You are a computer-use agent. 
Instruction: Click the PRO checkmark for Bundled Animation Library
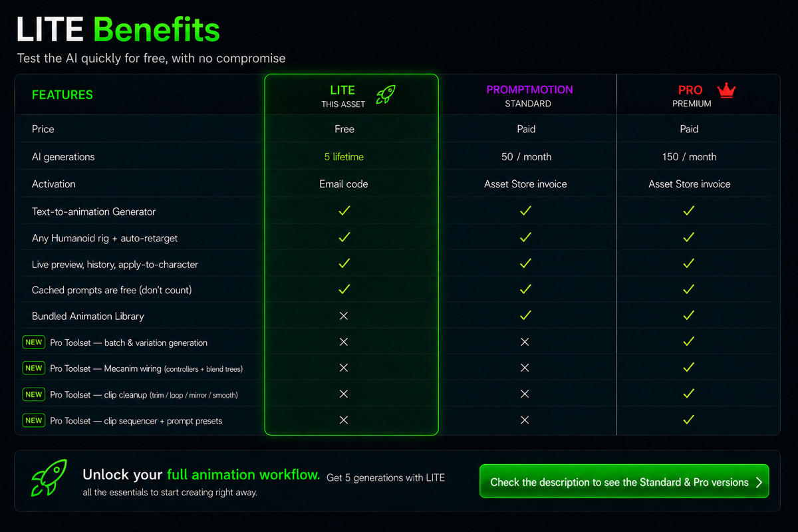[x=689, y=315]
